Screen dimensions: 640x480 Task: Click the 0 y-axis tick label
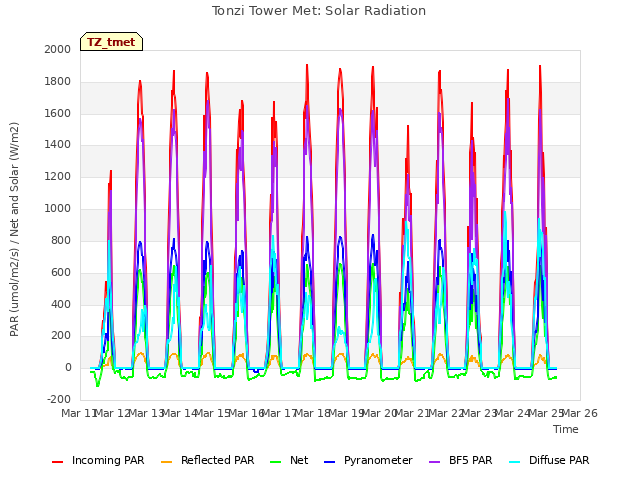[x=68, y=368]
